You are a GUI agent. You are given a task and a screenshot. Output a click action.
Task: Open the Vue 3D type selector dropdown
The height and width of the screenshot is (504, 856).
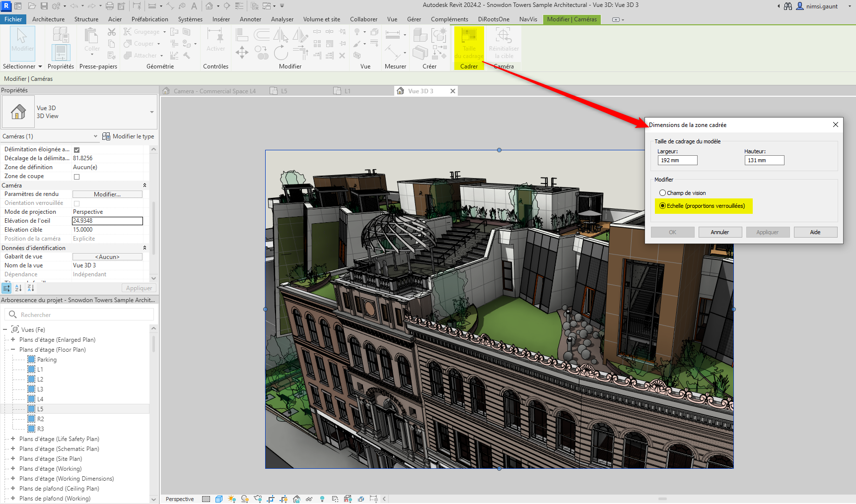pos(151,112)
